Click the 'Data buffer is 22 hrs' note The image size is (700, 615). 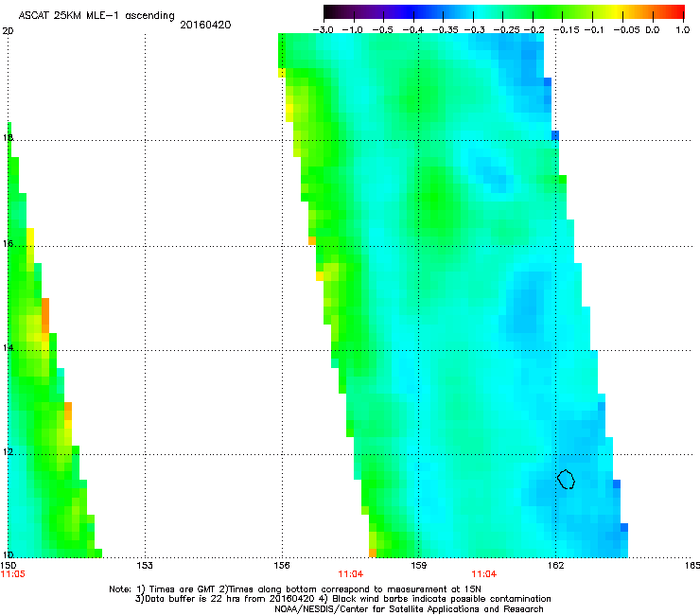tap(342, 599)
